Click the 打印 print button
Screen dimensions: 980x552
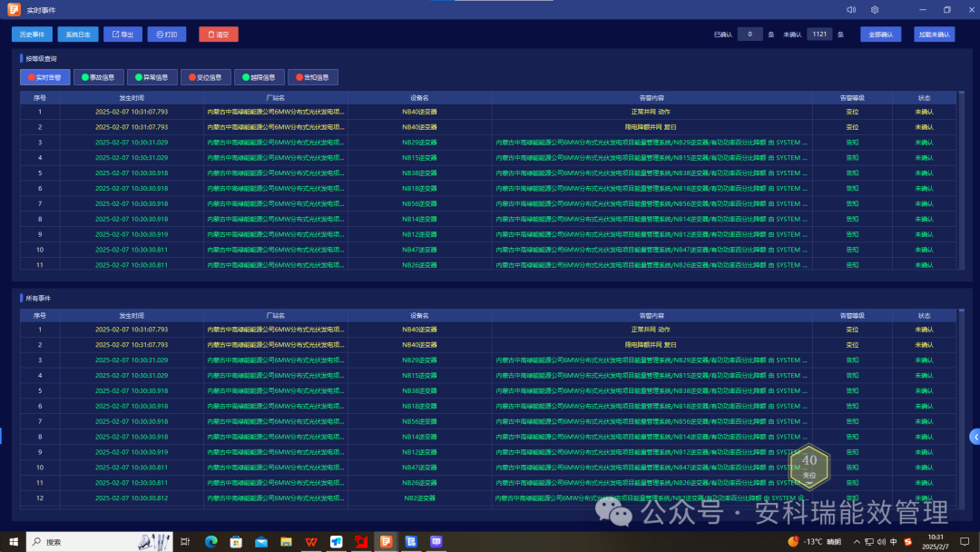tap(167, 34)
